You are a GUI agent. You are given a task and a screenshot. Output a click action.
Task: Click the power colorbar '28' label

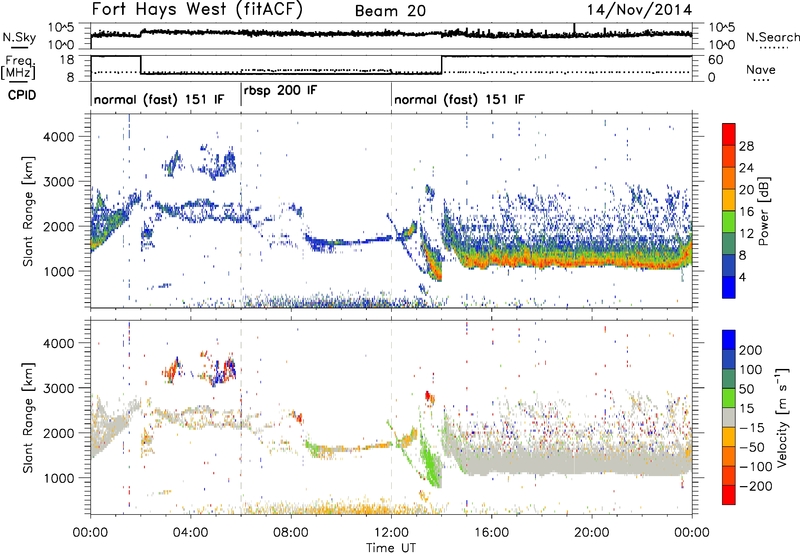tap(746, 146)
